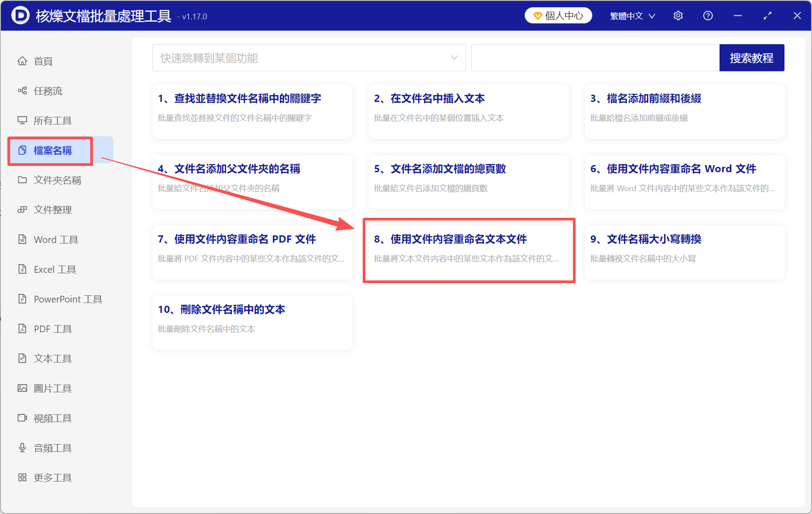The height and width of the screenshot is (514, 812).
Task: Click the 搜索教程 search button
Action: [752, 58]
